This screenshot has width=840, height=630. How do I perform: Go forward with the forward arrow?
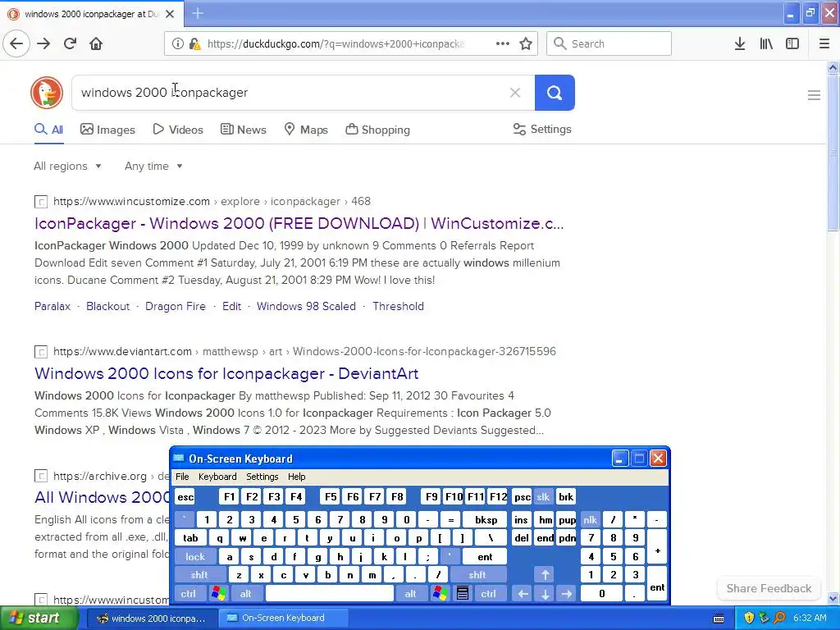pos(43,43)
